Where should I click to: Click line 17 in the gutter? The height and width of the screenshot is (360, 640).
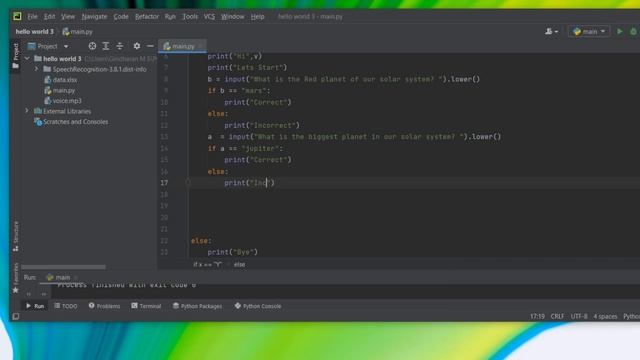tap(164, 183)
